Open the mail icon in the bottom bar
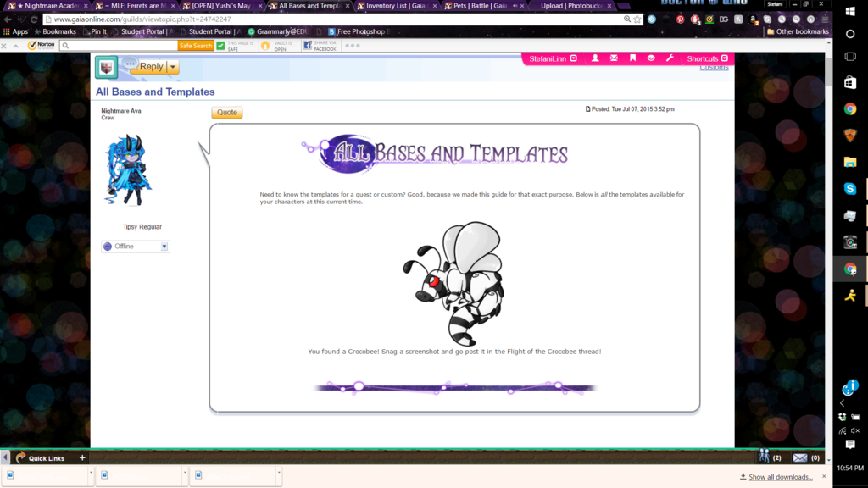This screenshot has width=868, height=488. [800, 458]
